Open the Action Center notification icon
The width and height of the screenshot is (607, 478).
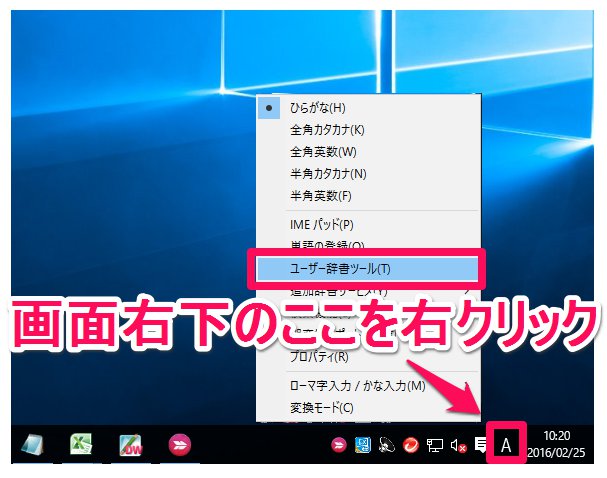click(x=481, y=445)
